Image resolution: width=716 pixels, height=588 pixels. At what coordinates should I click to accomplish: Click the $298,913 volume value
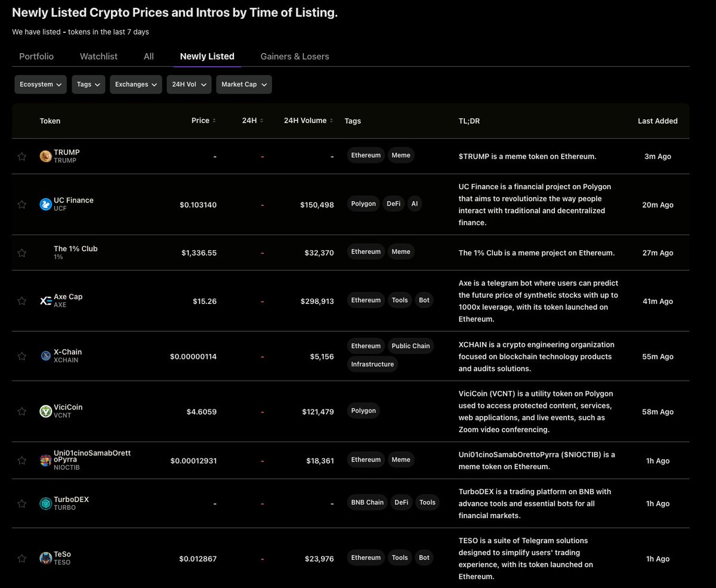pos(317,301)
